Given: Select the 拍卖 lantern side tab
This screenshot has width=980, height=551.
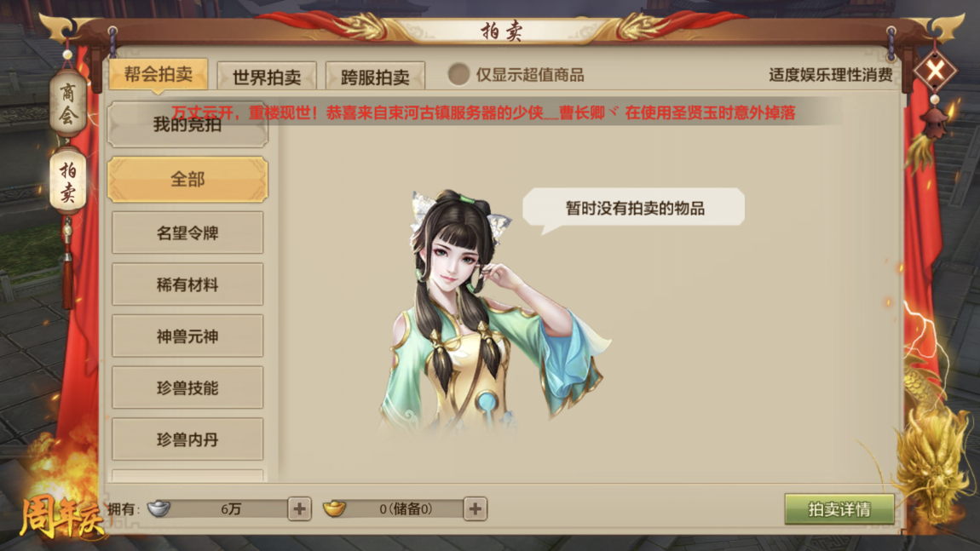Looking at the screenshot, I should tap(68, 181).
